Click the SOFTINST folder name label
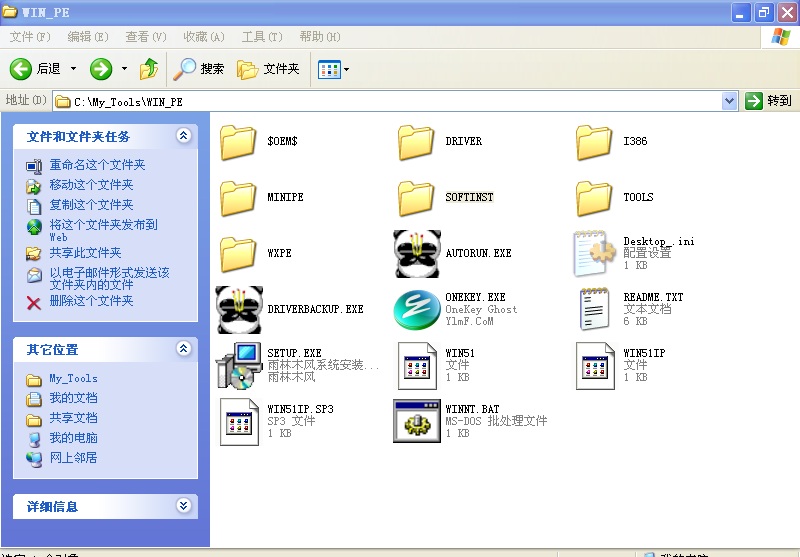The image size is (800, 557). coord(469,197)
